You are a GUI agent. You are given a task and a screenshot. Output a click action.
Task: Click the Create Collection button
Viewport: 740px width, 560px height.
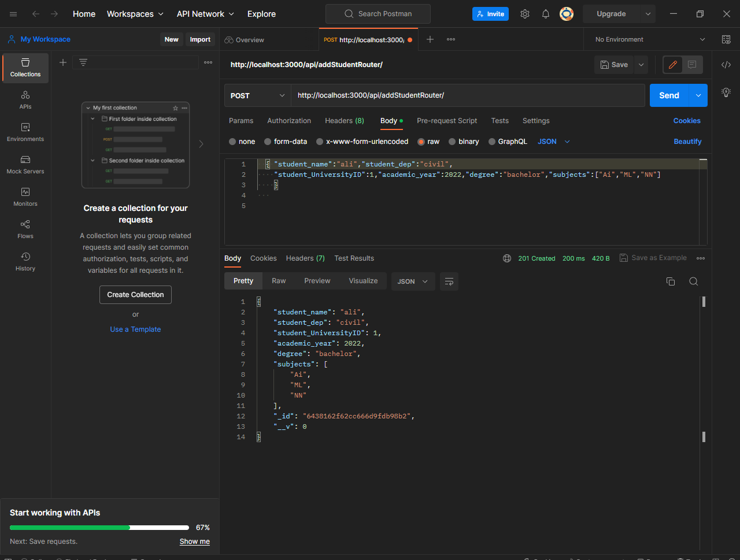tap(135, 295)
